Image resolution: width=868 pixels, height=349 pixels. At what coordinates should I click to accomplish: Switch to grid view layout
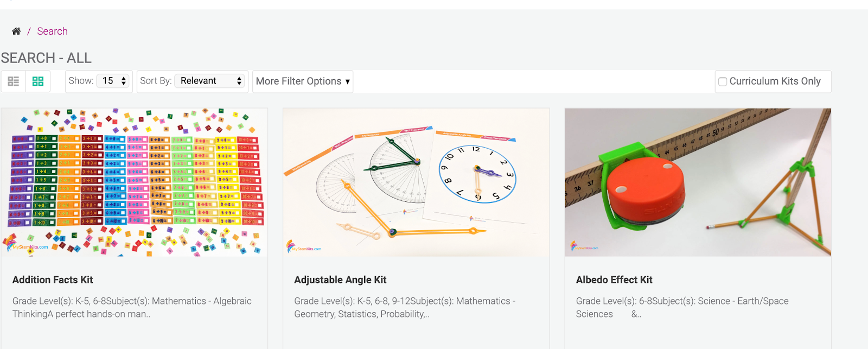pos(38,81)
